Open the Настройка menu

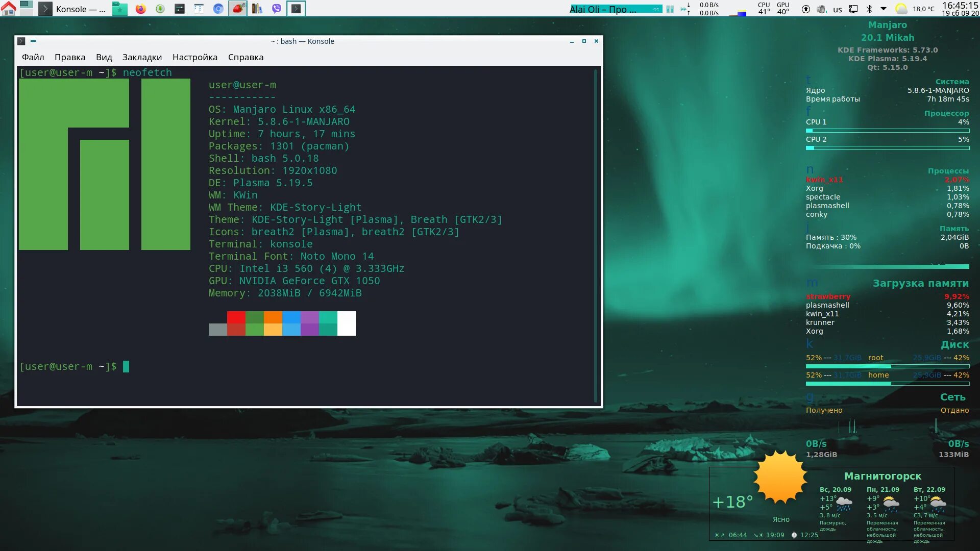[194, 57]
